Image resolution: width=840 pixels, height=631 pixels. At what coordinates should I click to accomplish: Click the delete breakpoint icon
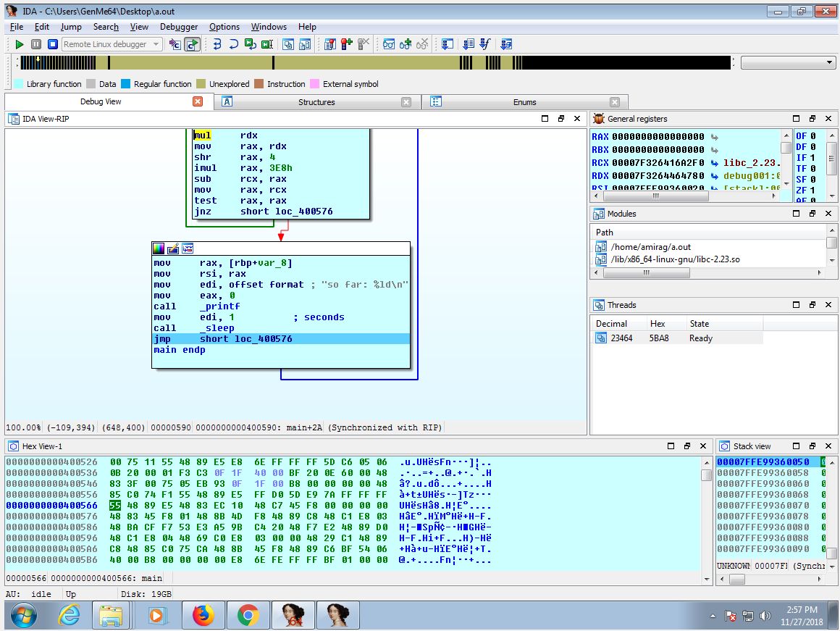364,44
